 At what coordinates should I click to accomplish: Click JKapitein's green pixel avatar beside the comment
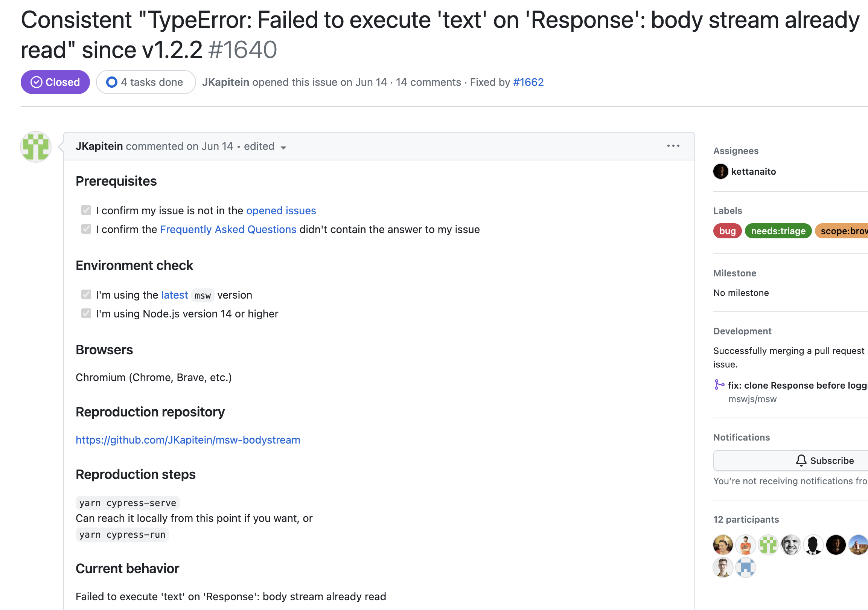click(x=36, y=147)
